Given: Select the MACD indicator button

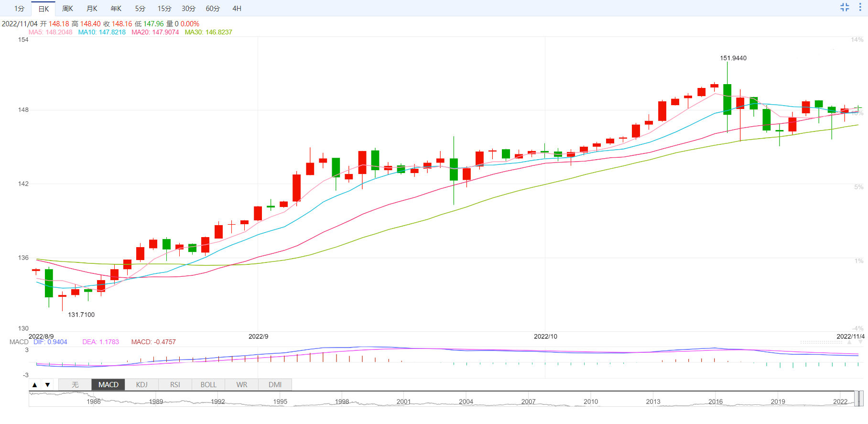Looking at the screenshot, I should click(x=108, y=385).
